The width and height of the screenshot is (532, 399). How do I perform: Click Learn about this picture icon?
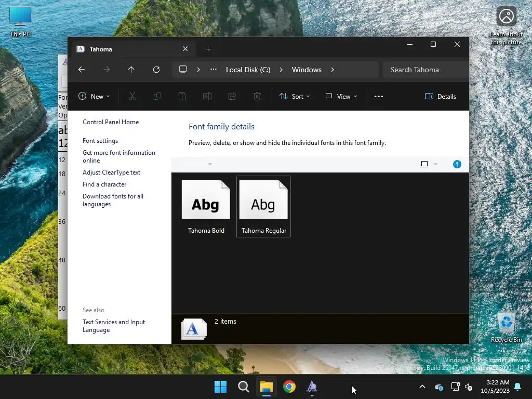pyautogui.click(x=506, y=26)
